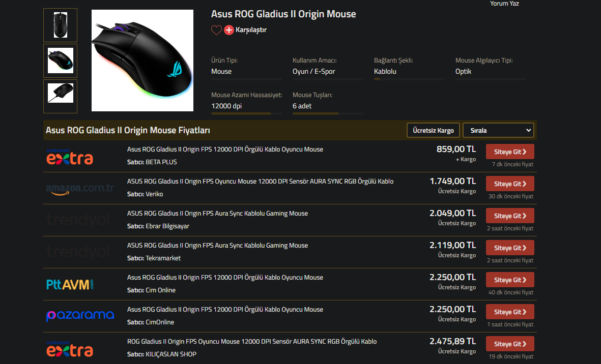Click '7 dk önceki fiyat' timestamp
The width and height of the screenshot is (601, 364).
coord(512,164)
